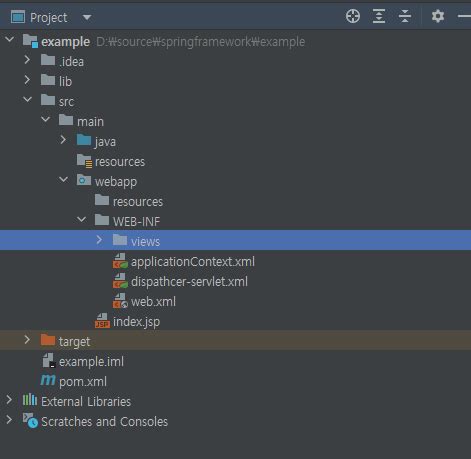Viewport: 471px width, 459px height.
Task: Select the WEB-INF folder name
Action: pos(137,222)
